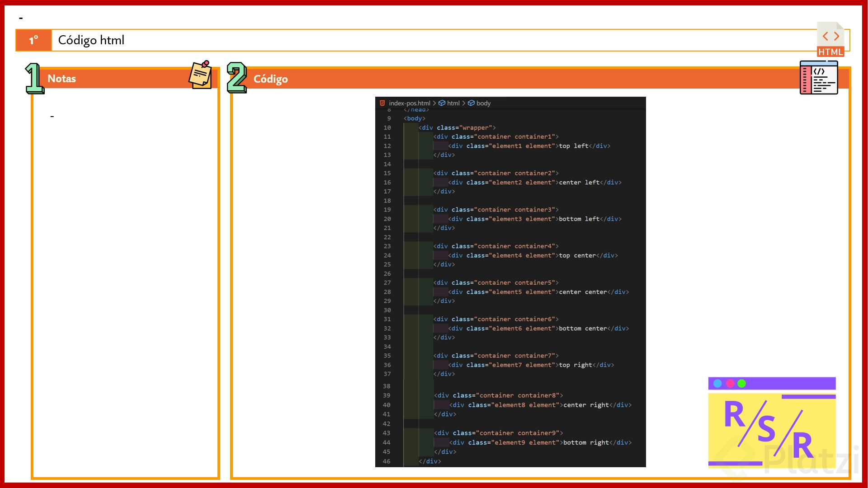Click the dash in the Notas panel
The width and height of the screenshot is (868, 488).
(x=52, y=117)
